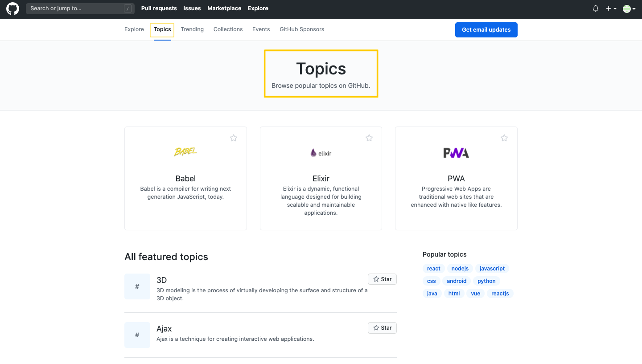Star the Babel topic card

pos(234,138)
